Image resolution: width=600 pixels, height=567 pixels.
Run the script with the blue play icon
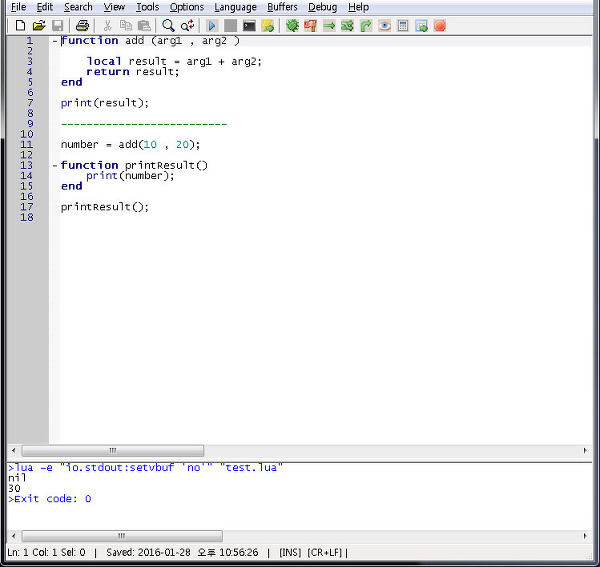[x=212, y=26]
